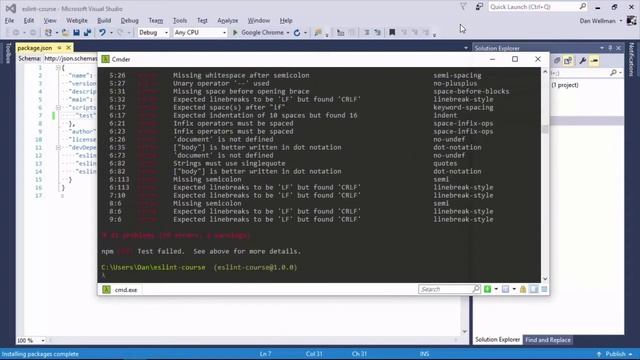Collapse the devDependencies block on line 11

point(58,147)
